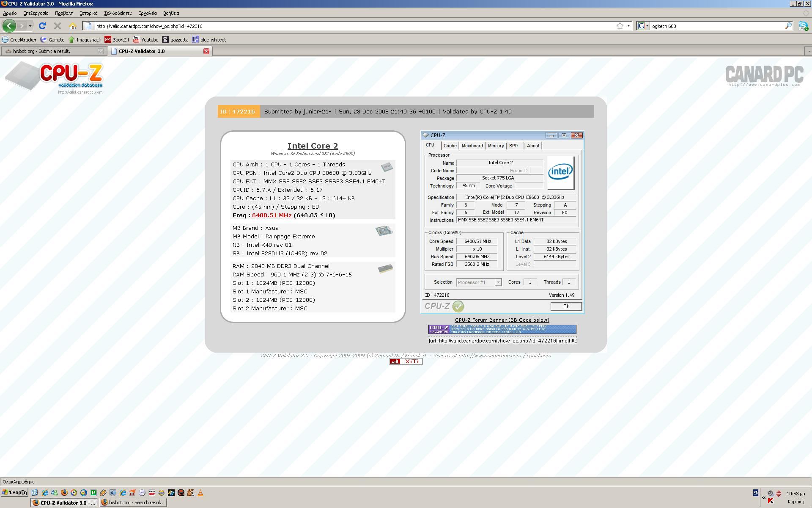Click the search magnifier icon
Image resolution: width=812 pixels, height=508 pixels.
coord(788,26)
